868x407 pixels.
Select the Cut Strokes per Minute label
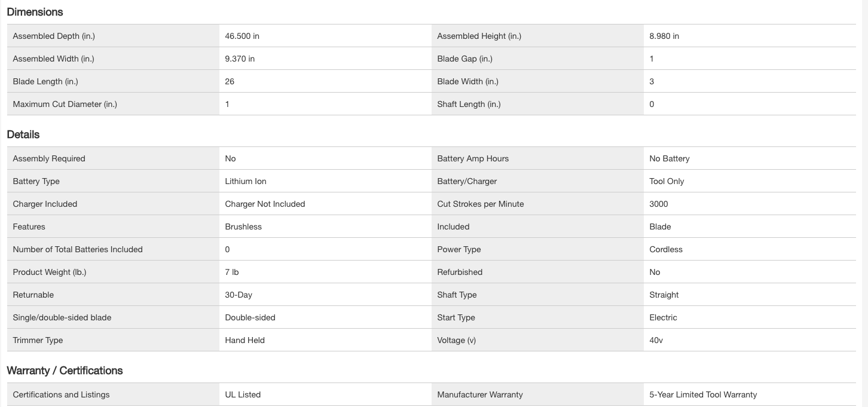(x=480, y=204)
